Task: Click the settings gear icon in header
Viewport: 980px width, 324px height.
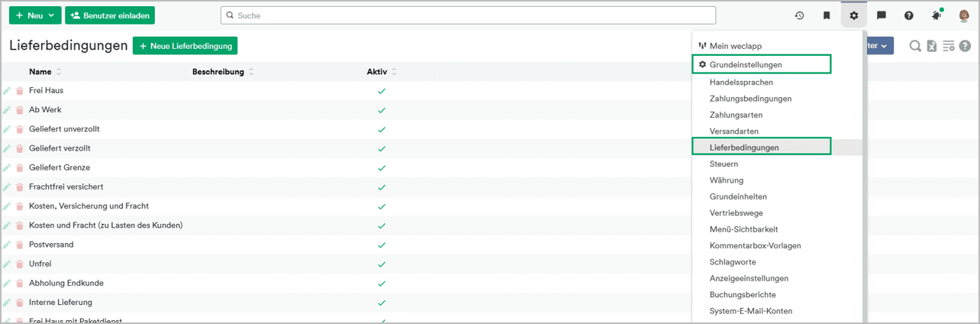Action: click(x=853, y=15)
